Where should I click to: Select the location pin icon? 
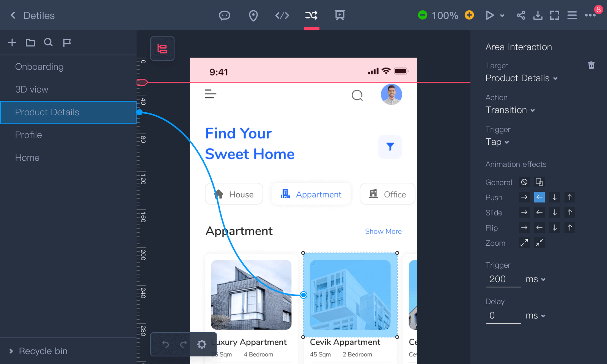click(x=253, y=16)
